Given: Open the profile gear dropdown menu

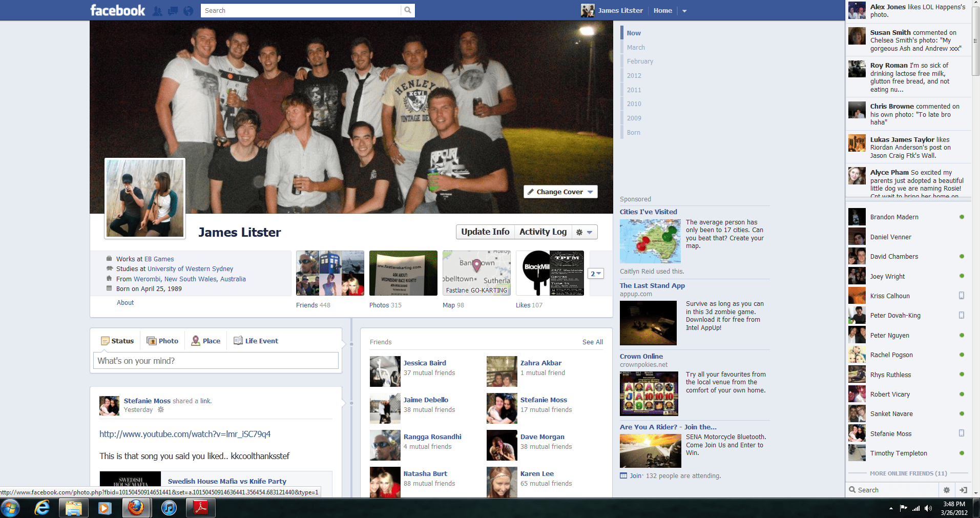Looking at the screenshot, I should point(584,232).
